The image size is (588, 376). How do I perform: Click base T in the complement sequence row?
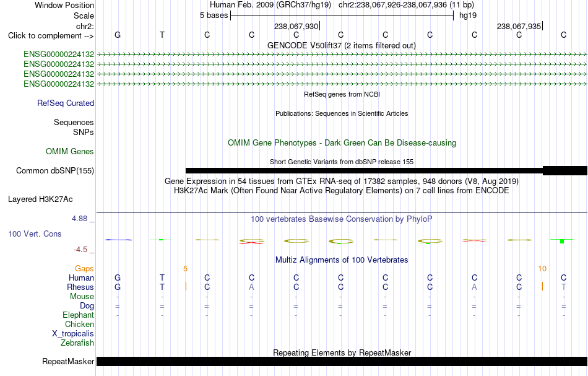pyautogui.click(x=162, y=35)
